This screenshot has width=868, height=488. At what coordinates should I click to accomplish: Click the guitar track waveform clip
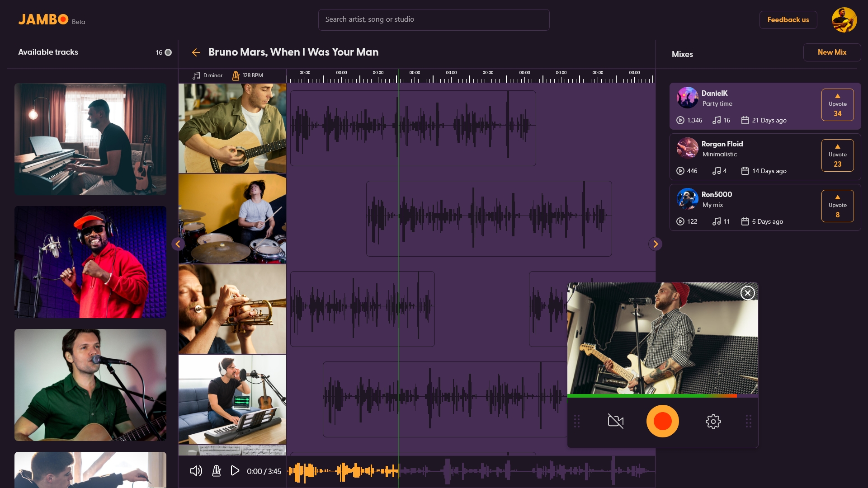pyautogui.click(x=413, y=128)
